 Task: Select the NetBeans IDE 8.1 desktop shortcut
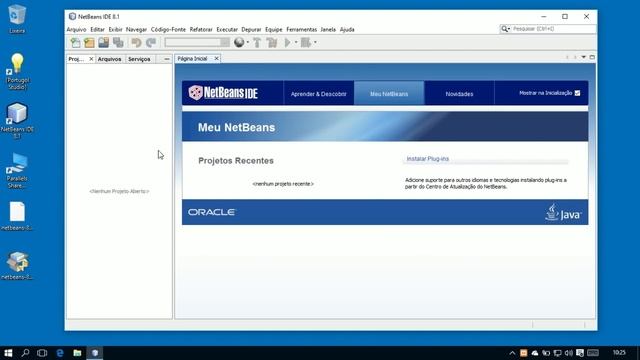point(17,121)
